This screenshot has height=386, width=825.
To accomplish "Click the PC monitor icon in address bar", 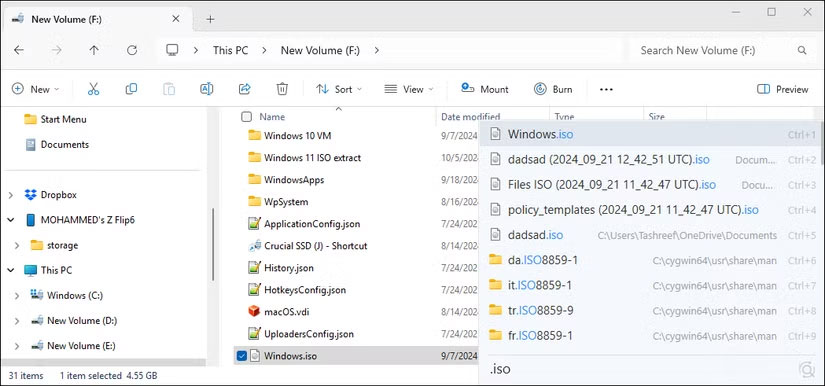I will point(172,50).
